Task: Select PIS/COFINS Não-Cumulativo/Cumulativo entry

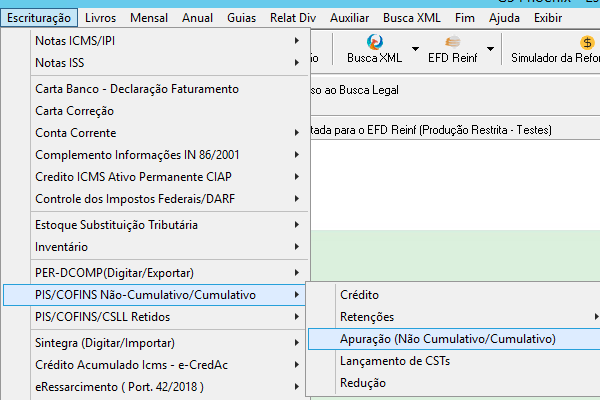Action: pyautogui.click(x=154, y=295)
